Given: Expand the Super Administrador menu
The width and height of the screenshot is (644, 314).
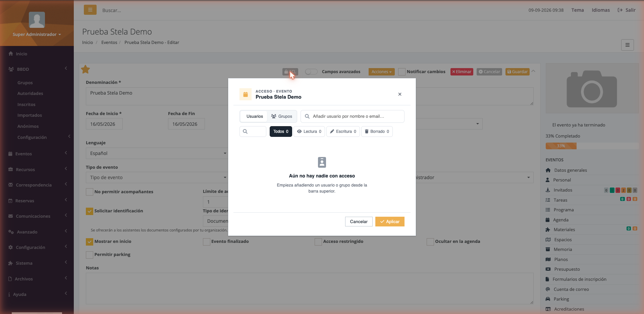Looking at the screenshot, I should coord(37,35).
